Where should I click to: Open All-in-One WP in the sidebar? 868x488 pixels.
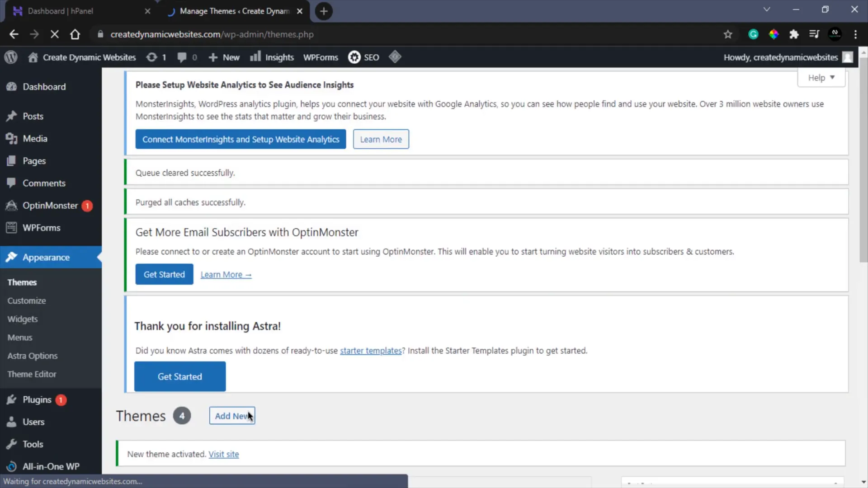[x=51, y=466]
